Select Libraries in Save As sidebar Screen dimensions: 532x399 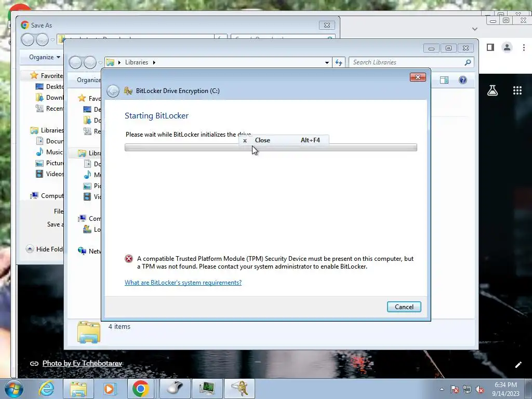[x=47, y=130]
